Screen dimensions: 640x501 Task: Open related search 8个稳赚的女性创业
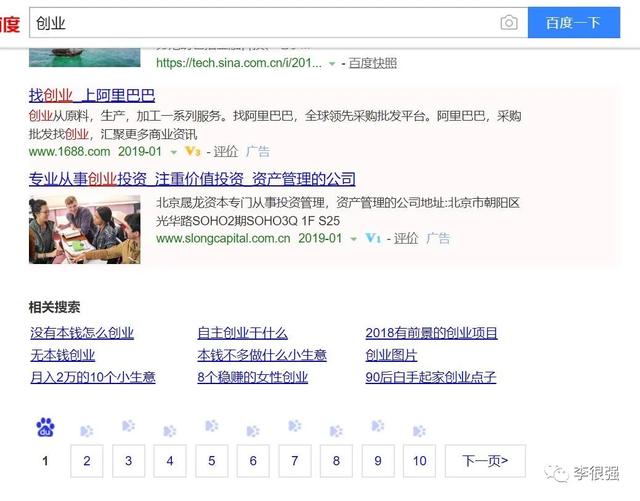(253, 377)
